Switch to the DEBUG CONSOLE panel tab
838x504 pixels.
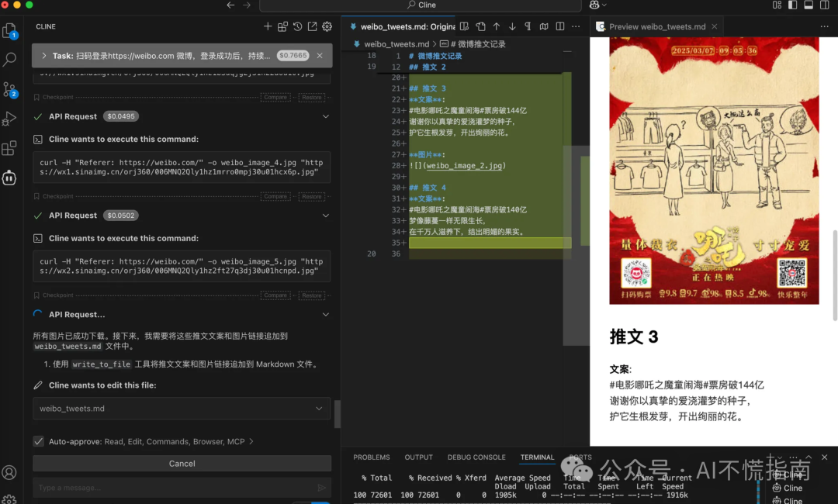[x=476, y=457]
